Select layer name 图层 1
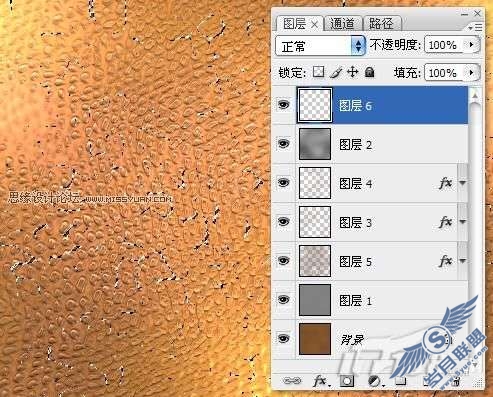The height and width of the screenshot is (397, 493). [355, 301]
